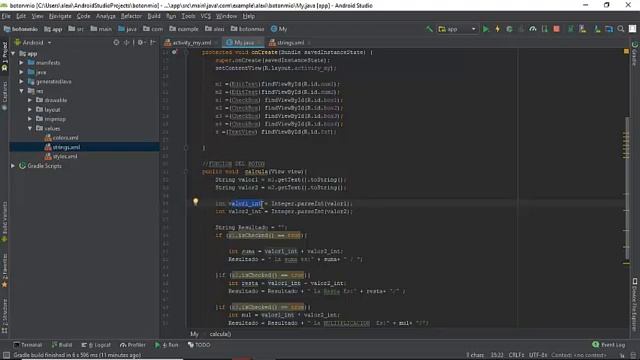
Task: Click the Sync Project with Gradle icon
Action: [x=571, y=29]
